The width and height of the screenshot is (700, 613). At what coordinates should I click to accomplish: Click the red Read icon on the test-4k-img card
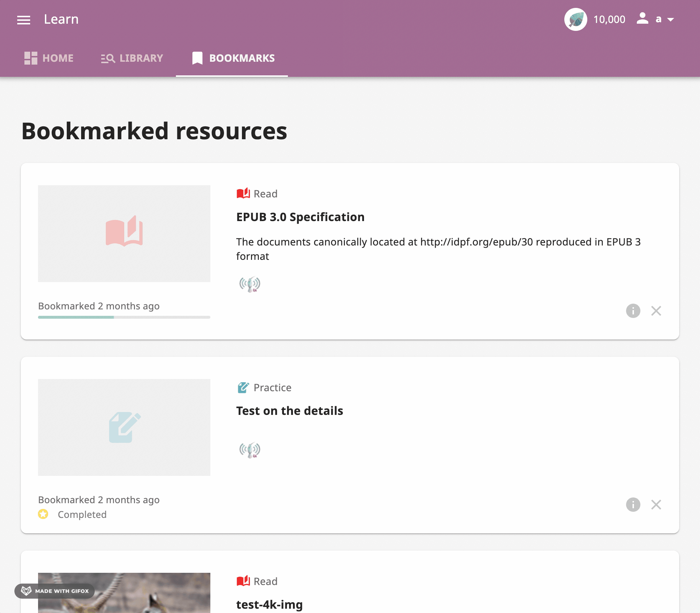(x=243, y=581)
